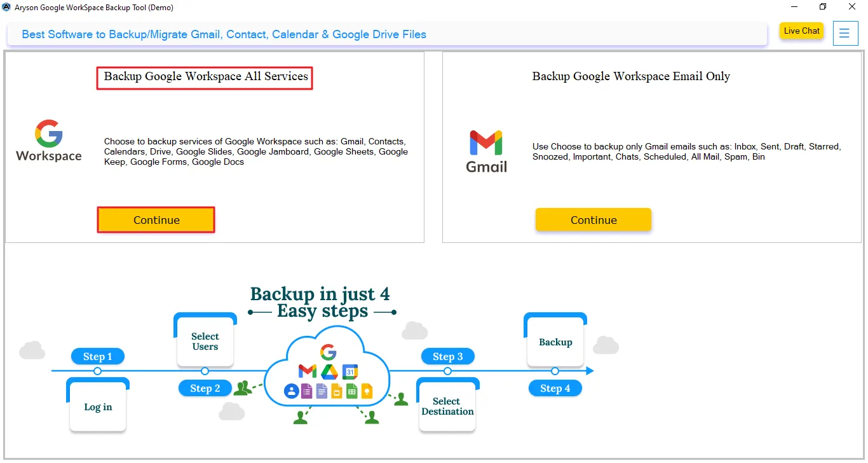Click the Step 3 badge

[447, 356]
